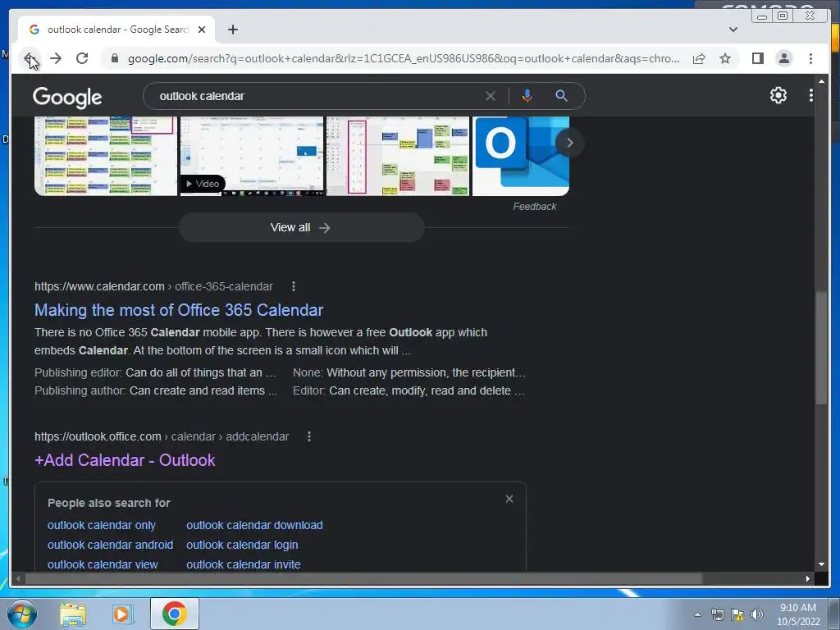Click the scroll down arrow on page
Image resolution: width=840 pixels, height=630 pixels.
(x=821, y=564)
